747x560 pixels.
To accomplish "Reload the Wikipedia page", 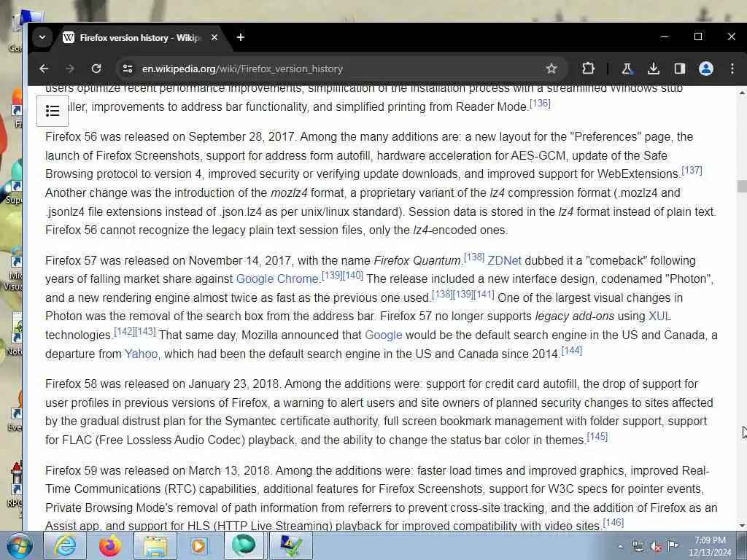I will point(96,69).
